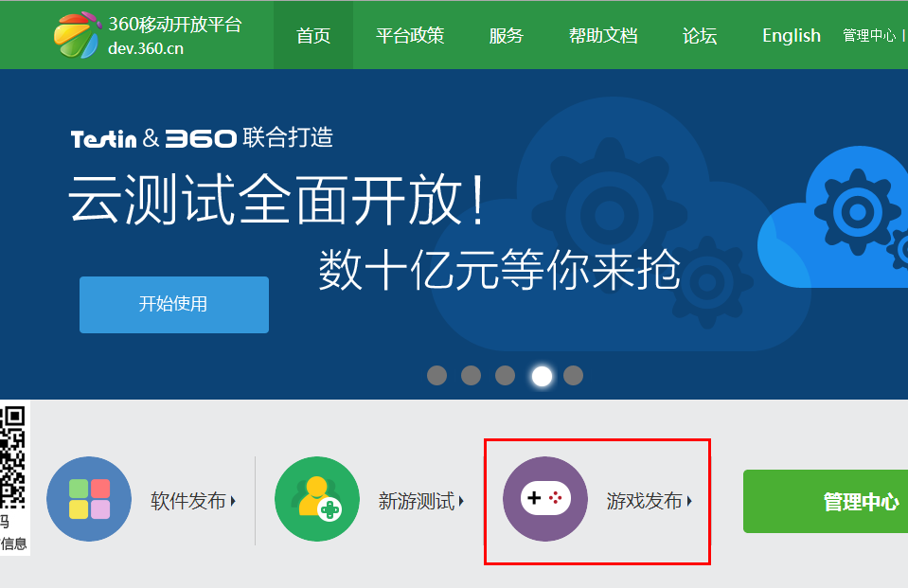908x588 pixels.
Task: Expand the 软件发布 arrow link
Action: coord(193,501)
